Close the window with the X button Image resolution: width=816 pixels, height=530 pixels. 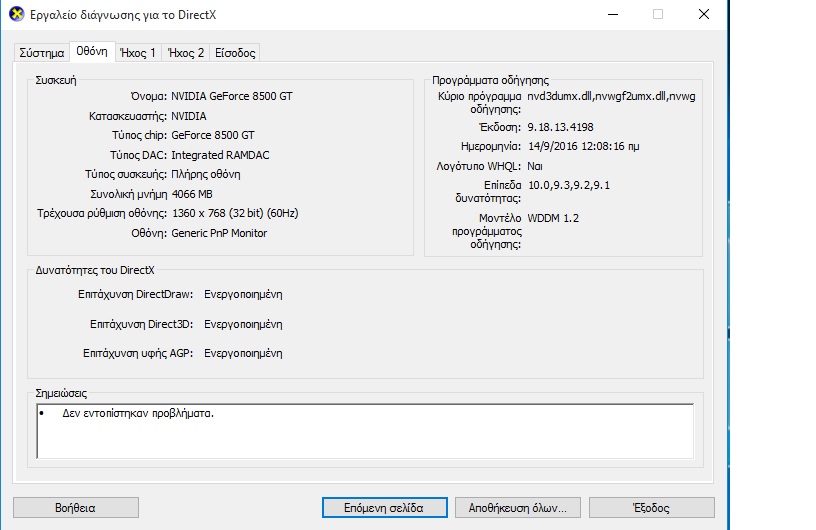704,14
